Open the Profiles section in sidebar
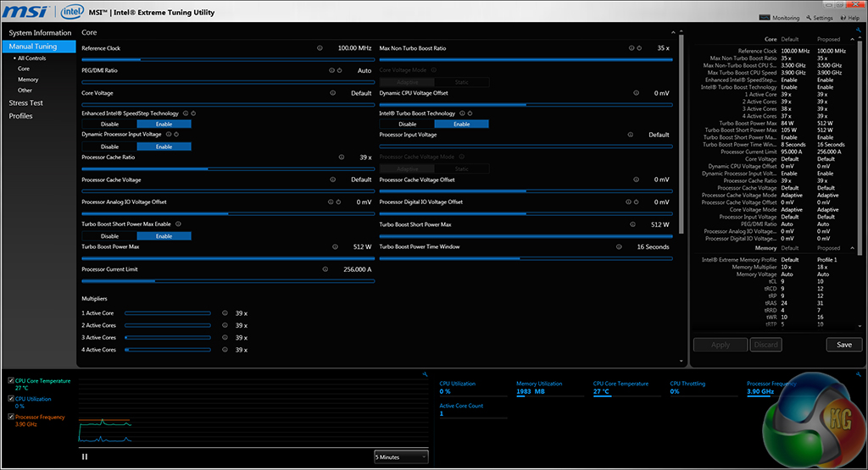This screenshot has height=470, width=868. (20, 116)
